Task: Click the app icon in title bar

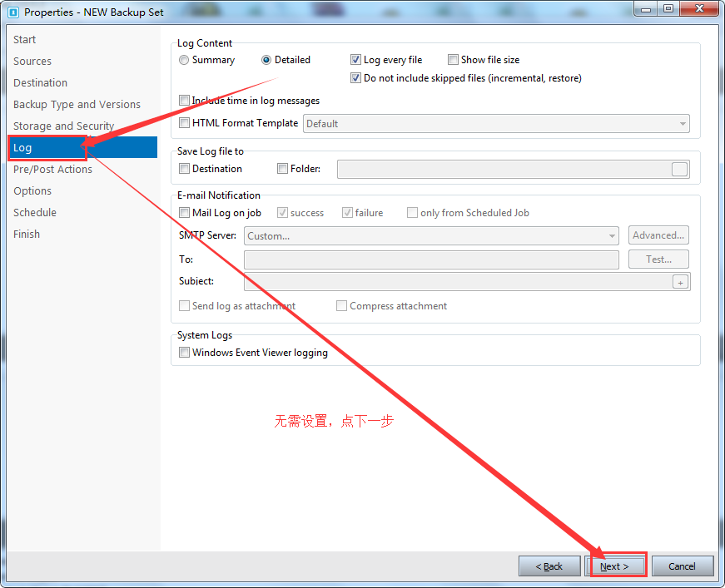Action: (x=12, y=12)
